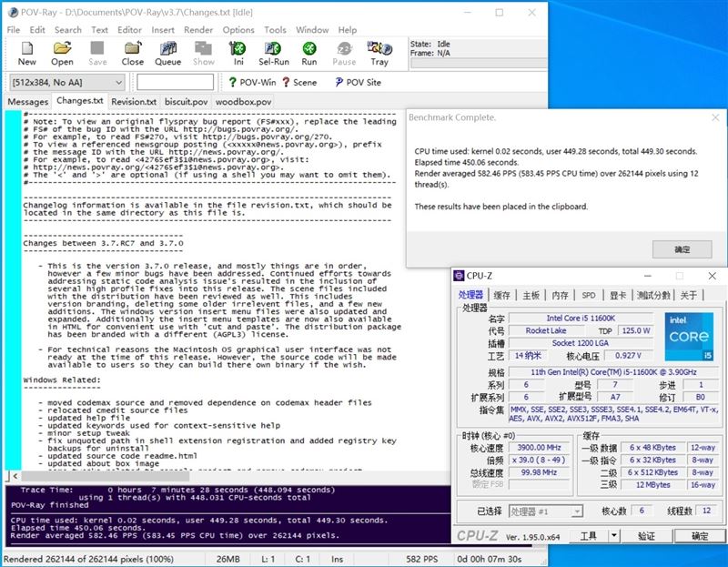This screenshot has height=567, width=728.
Task: Click the CPU name field Intel Core i5 11600K
Action: point(581,319)
